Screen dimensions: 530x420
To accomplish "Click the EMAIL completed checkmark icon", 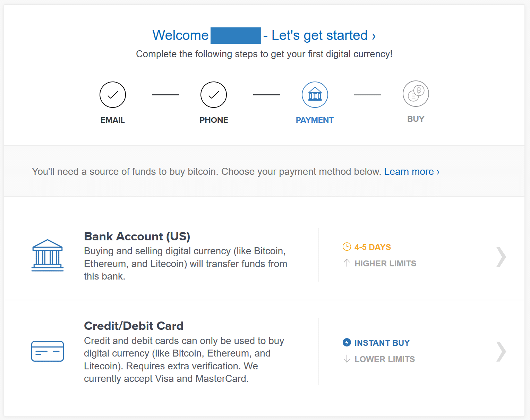I will pos(112,94).
